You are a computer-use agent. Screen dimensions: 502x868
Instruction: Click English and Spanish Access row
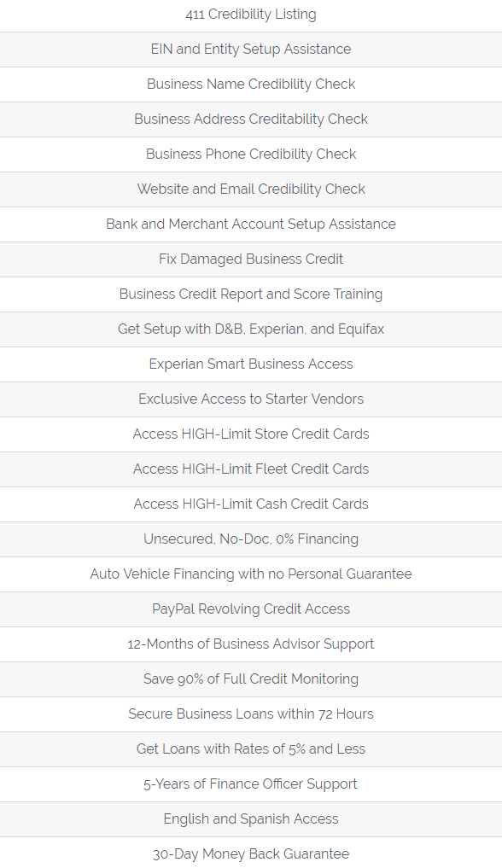[x=251, y=818]
